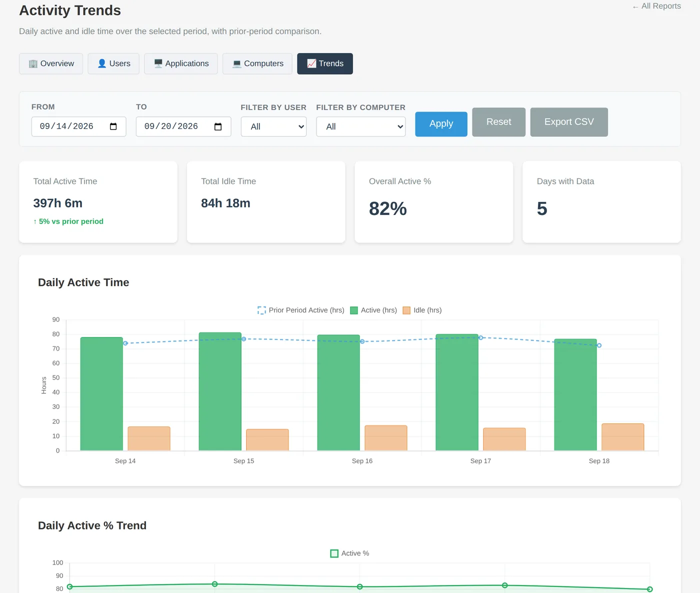Toggle the Active % legend item
The width and height of the screenshot is (700, 593).
(350, 553)
